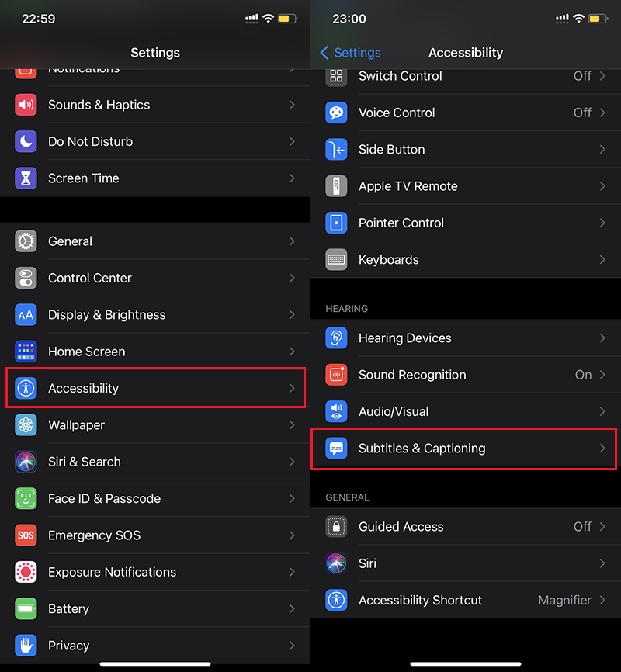Tap the Privacy hand icon
The height and width of the screenshot is (672, 621).
(26, 646)
